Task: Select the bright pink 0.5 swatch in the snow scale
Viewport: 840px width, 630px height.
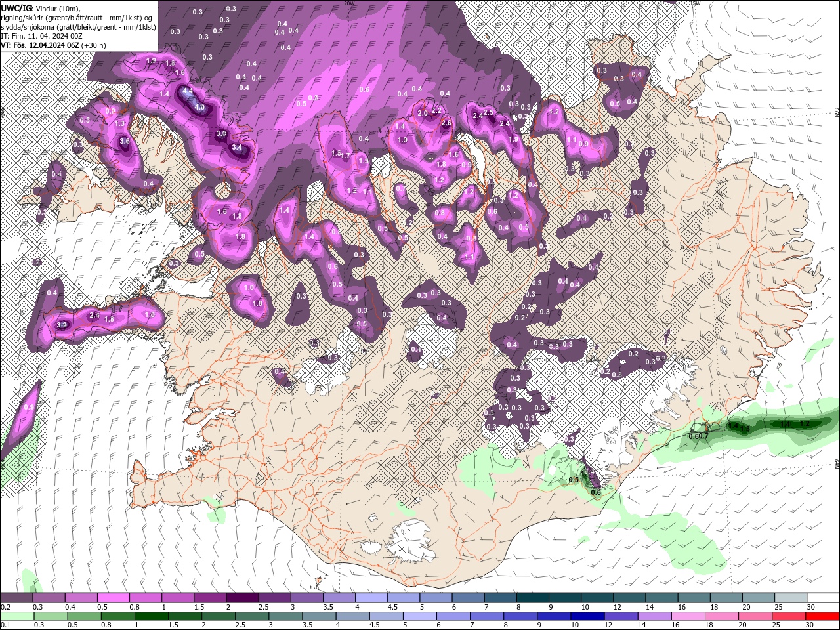Action: click(113, 598)
